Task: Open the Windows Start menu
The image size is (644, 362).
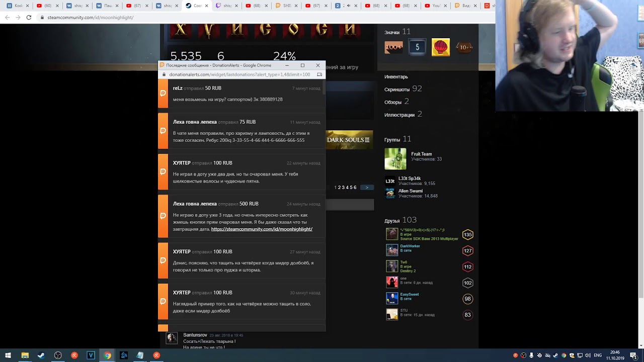Action: [8, 355]
